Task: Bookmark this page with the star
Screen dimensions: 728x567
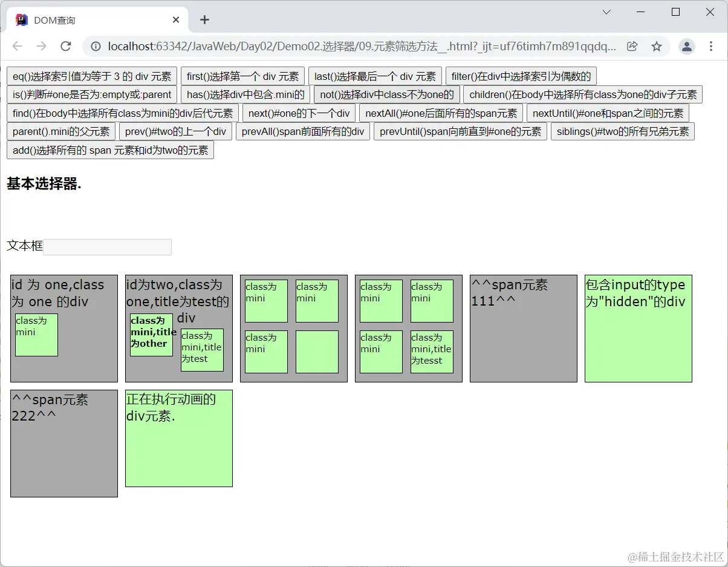Action: tap(657, 47)
